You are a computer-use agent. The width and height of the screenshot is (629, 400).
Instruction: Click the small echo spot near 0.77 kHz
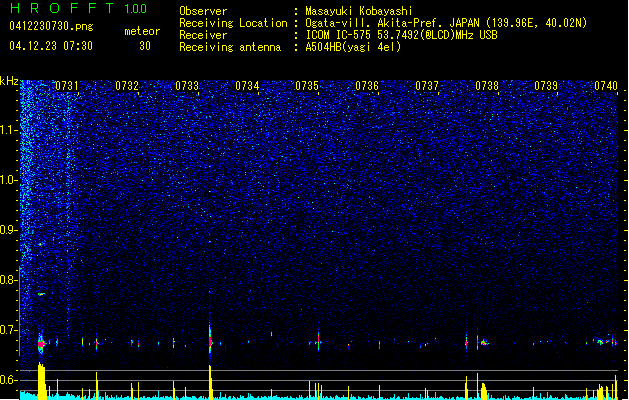[x=41, y=294]
